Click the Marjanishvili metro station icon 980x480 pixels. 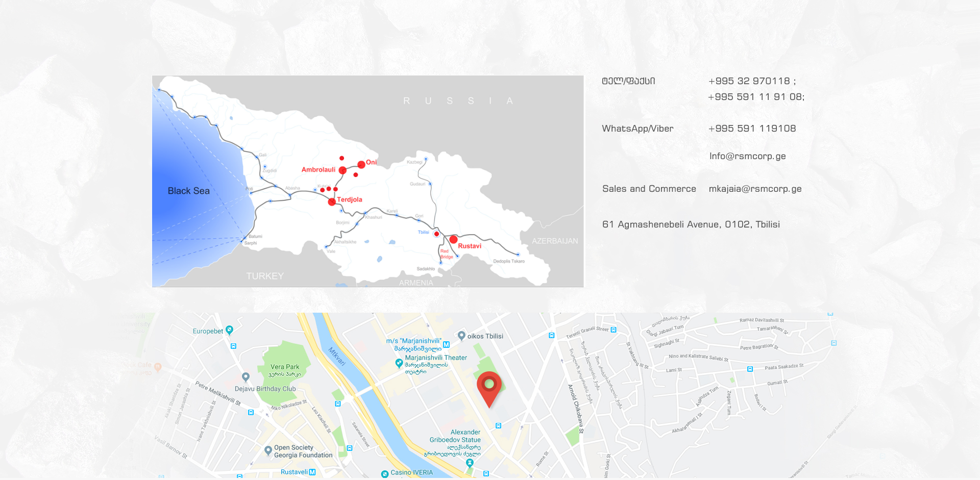[x=446, y=345]
